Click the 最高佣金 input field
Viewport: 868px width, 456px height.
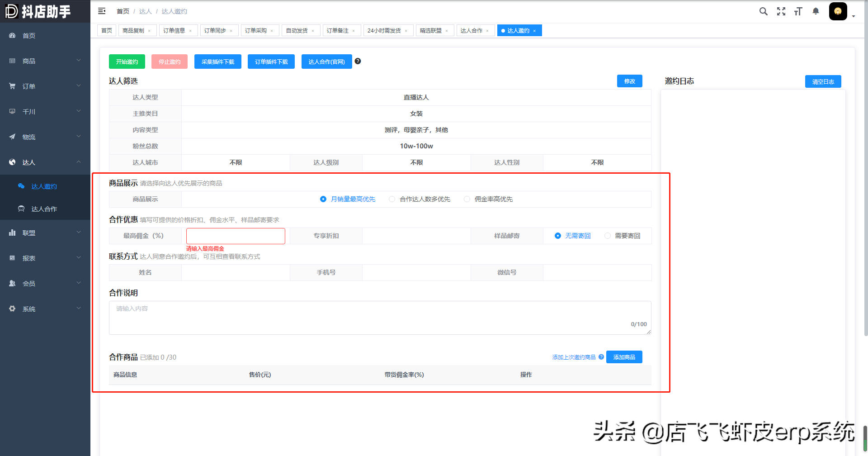tap(236, 236)
